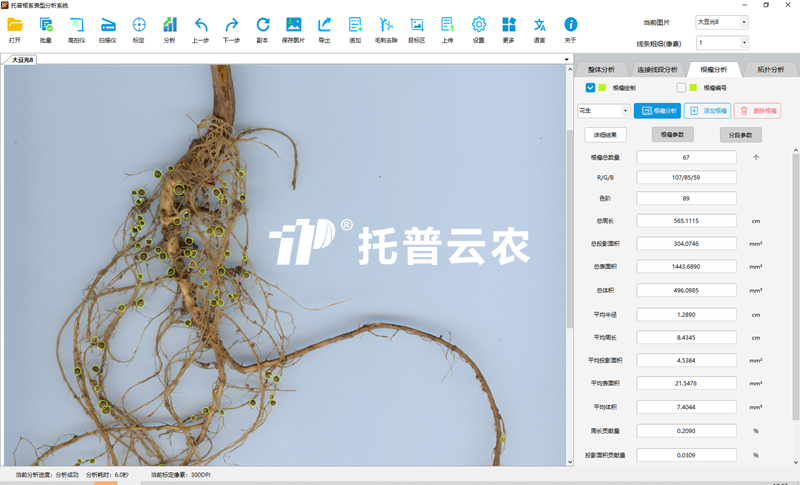Open 设置 (Settings) gear icon
This screenshot has width=800, height=485.
pos(478,25)
